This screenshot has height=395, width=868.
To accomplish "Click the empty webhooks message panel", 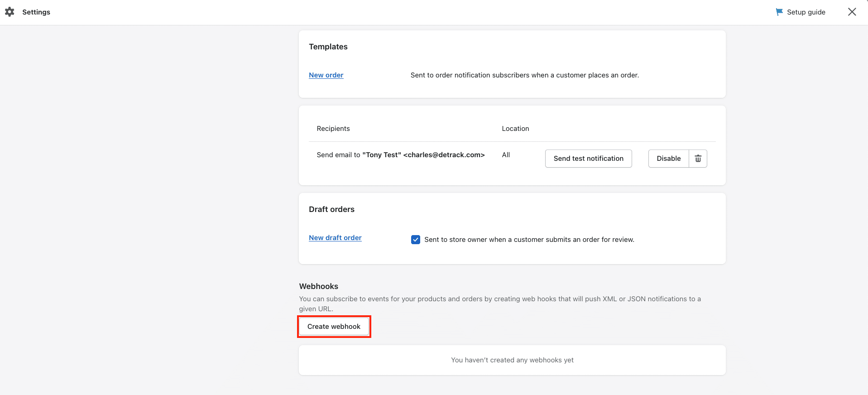I will pyautogui.click(x=512, y=360).
